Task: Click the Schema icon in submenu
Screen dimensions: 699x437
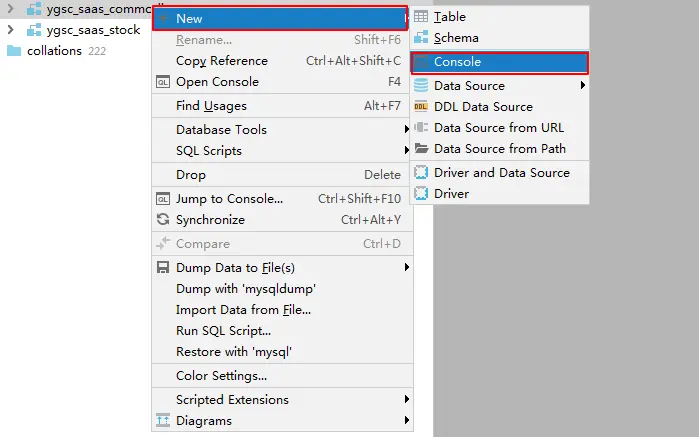Action: (421, 38)
